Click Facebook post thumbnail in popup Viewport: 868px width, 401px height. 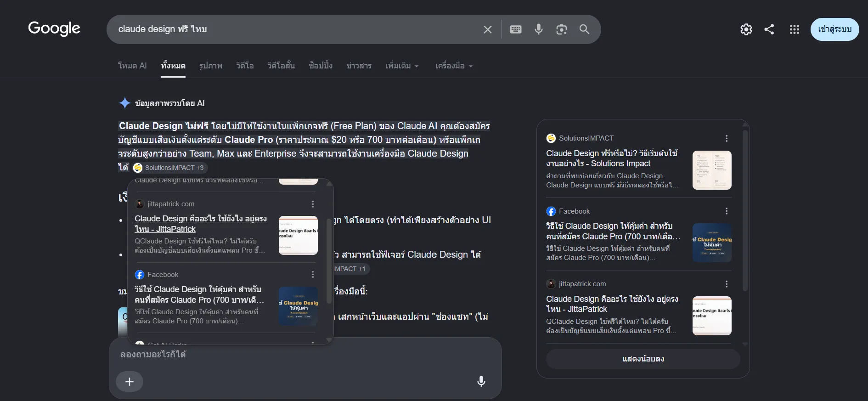pyautogui.click(x=298, y=306)
